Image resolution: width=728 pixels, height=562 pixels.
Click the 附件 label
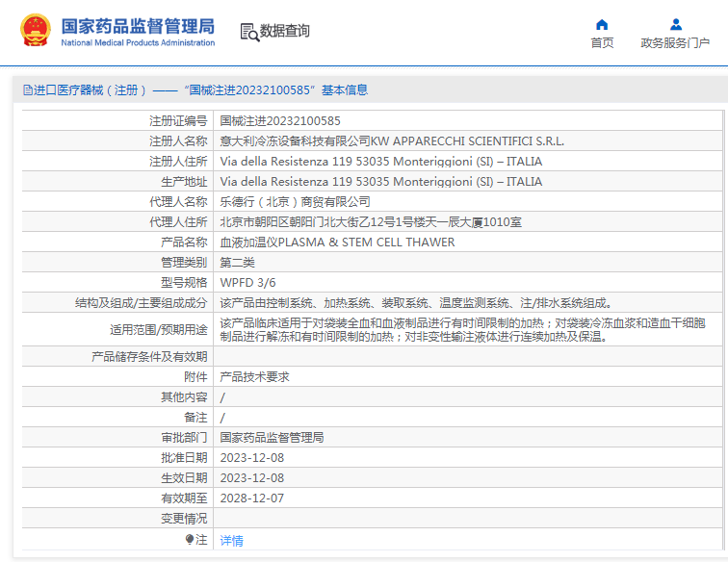click(195, 377)
